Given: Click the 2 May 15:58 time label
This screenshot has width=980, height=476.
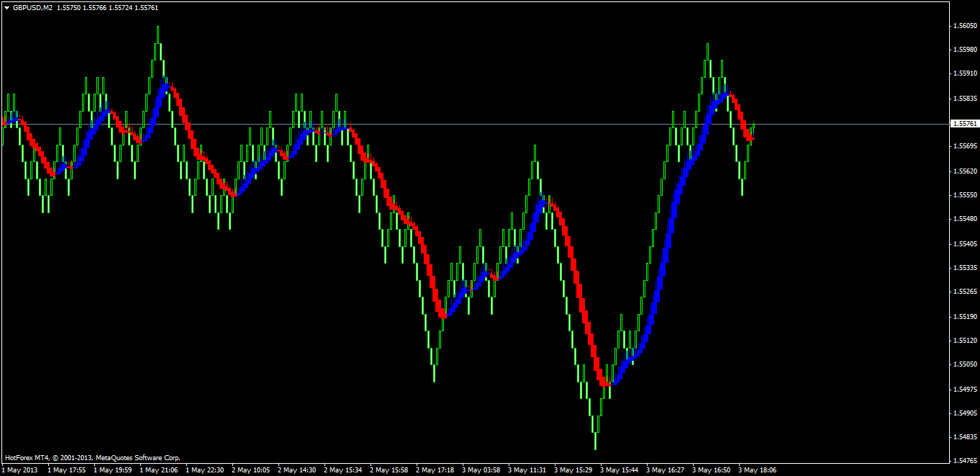Looking at the screenshot, I should [x=389, y=470].
